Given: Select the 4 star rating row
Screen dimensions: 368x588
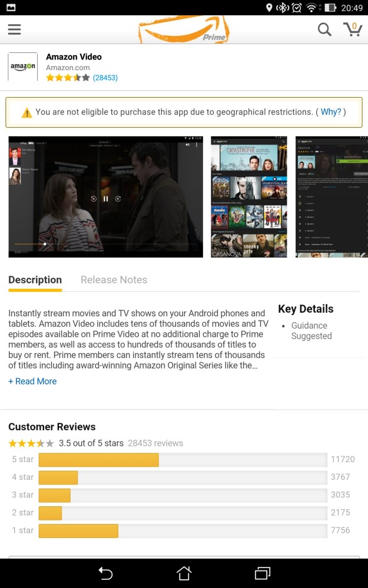Looking at the screenshot, I should pyautogui.click(x=183, y=477).
